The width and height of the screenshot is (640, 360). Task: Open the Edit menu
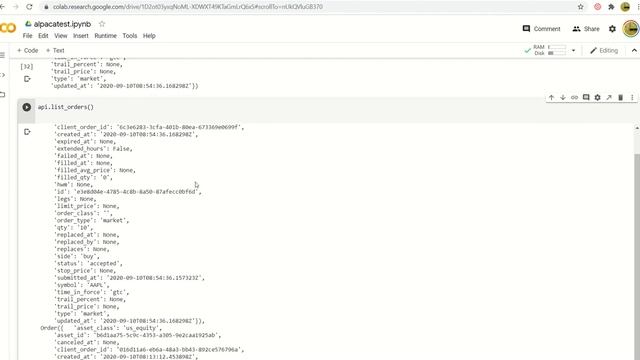coord(43,36)
